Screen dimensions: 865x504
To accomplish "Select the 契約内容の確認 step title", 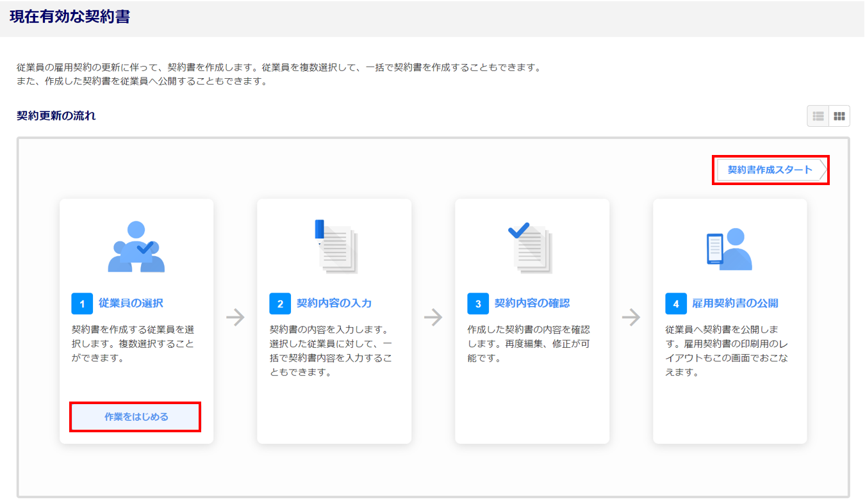I will coord(532,303).
